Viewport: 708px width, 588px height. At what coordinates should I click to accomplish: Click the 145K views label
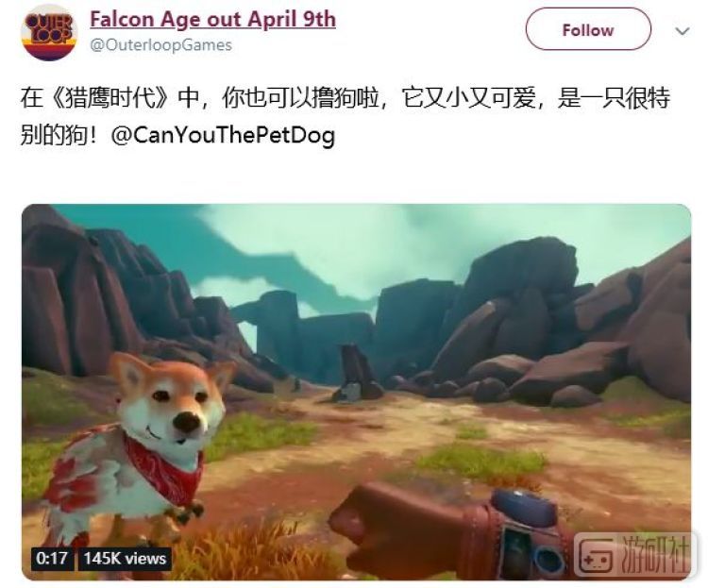pyautogui.click(x=125, y=558)
